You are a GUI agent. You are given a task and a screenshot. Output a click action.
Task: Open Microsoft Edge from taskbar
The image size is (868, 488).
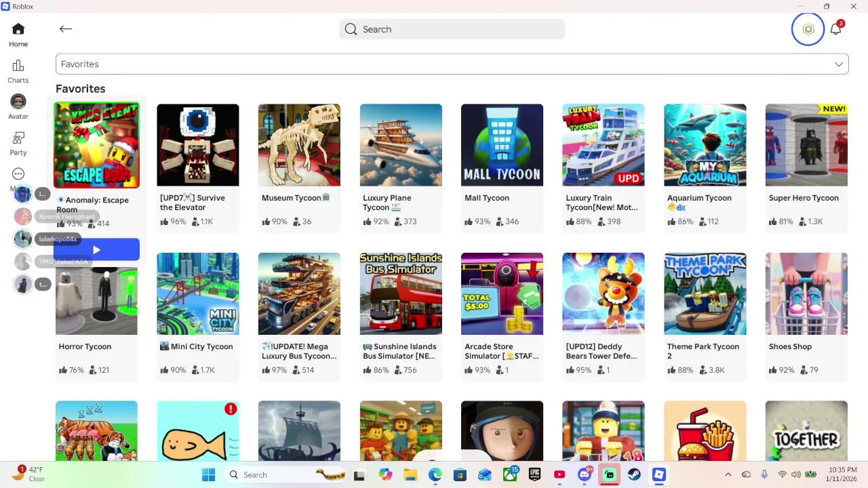435,474
